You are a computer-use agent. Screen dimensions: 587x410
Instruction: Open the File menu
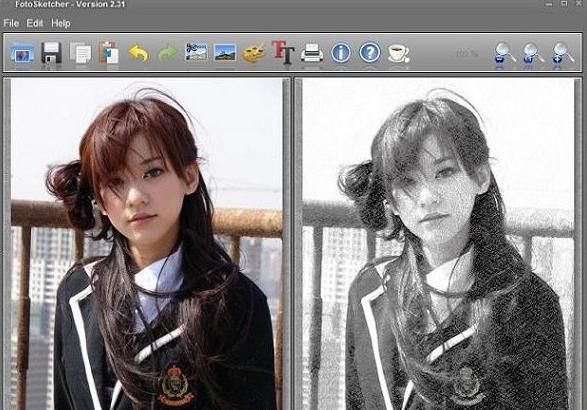pyautogui.click(x=11, y=23)
